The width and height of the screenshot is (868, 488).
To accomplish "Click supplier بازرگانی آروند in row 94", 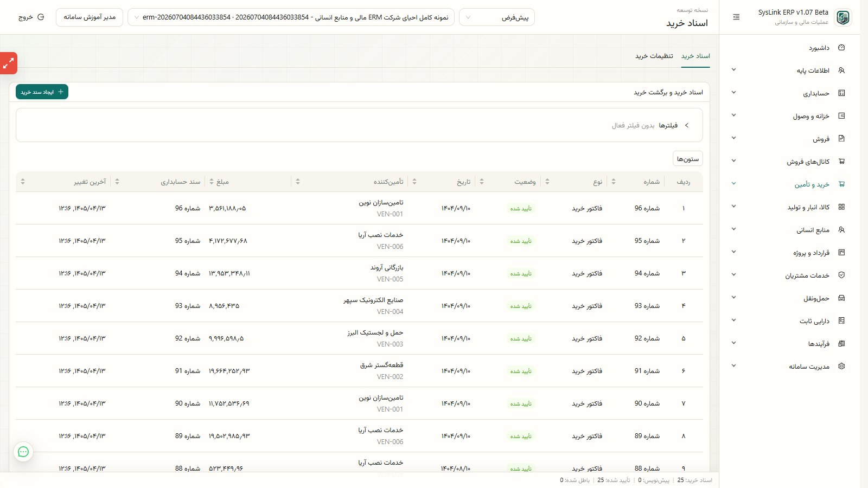I will pyautogui.click(x=387, y=267).
